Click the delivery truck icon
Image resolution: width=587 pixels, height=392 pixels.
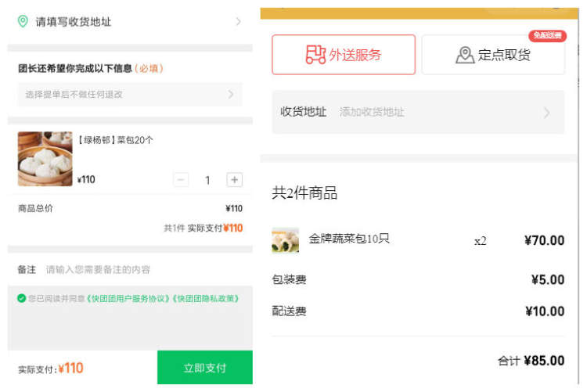(x=315, y=55)
